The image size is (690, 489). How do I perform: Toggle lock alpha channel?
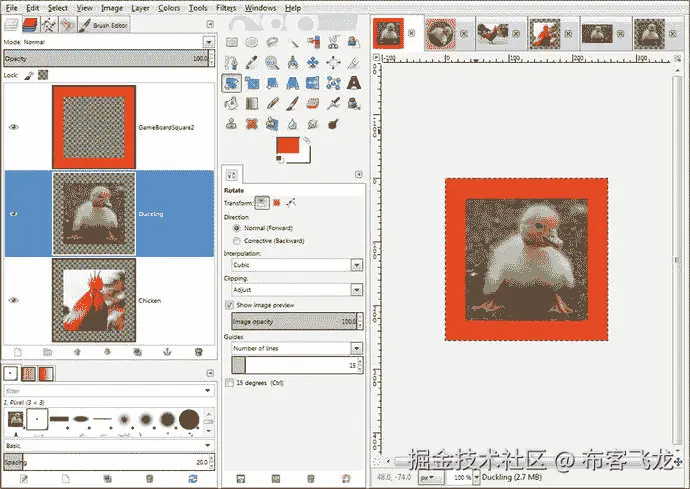[x=43, y=75]
